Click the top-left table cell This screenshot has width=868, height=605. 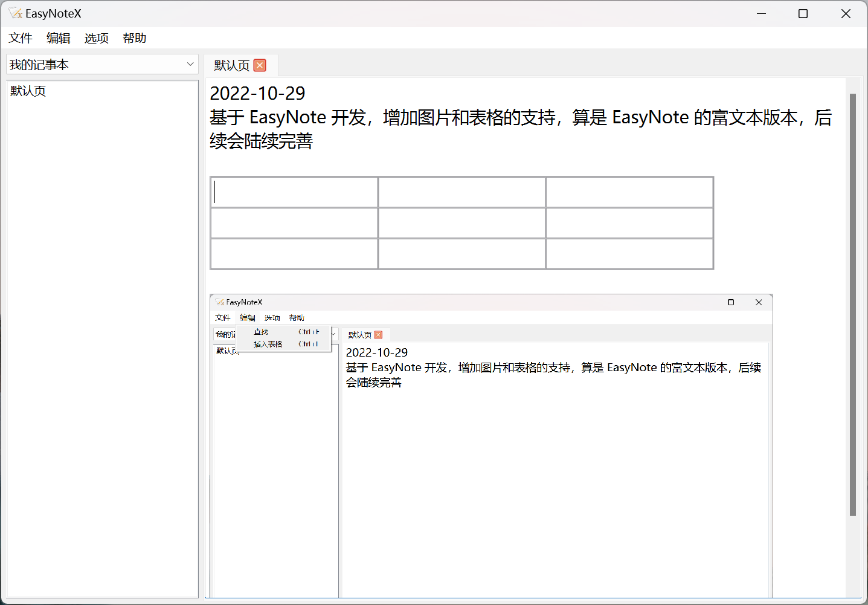click(294, 192)
